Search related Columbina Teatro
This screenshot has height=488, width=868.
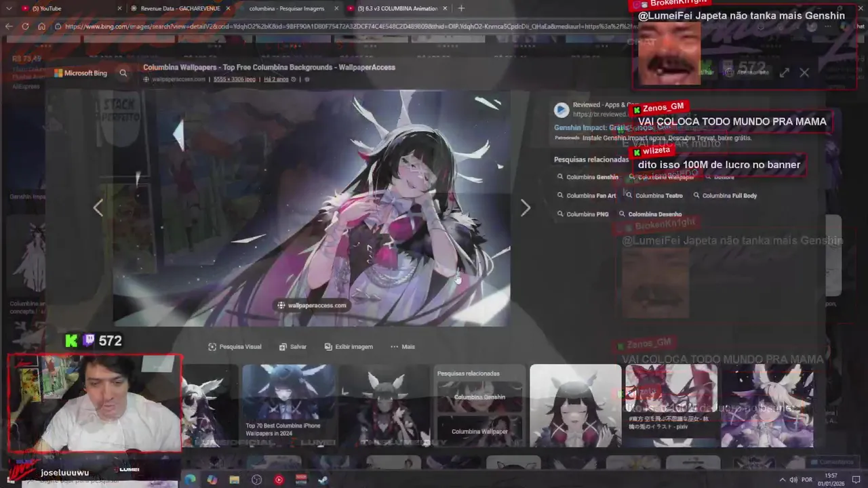654,195
